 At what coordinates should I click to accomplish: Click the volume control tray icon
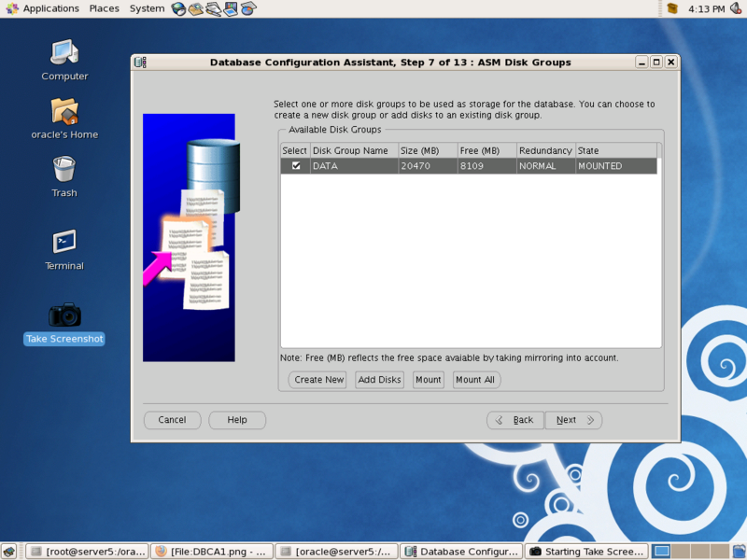(x=736, y=8)
